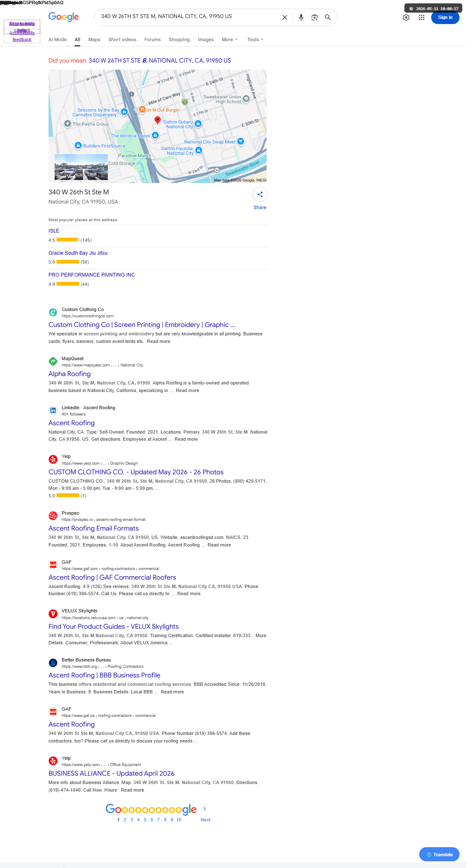Expand the More search filters dropdown
Screen dimensions: 472x868
click(230, 39)
